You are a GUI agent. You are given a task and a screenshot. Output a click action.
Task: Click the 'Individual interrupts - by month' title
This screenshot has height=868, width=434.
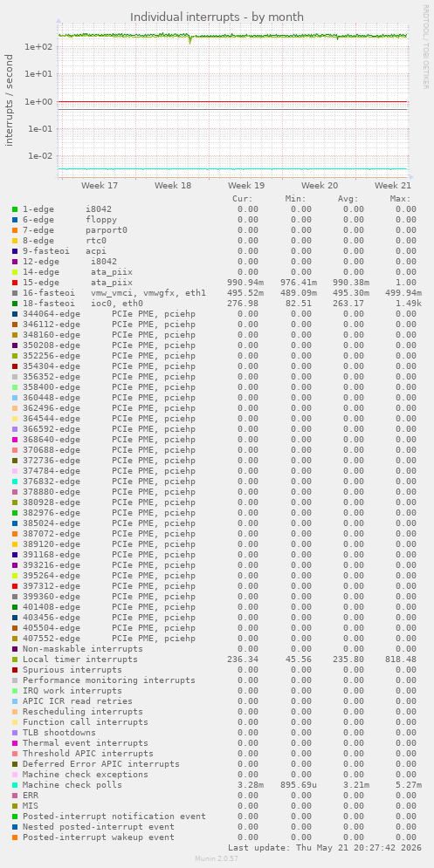pos(217,17)
